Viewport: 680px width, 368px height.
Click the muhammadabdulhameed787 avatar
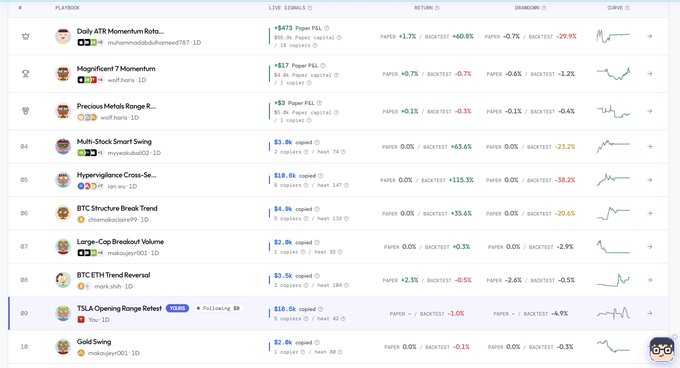click(x=63, y=36)
